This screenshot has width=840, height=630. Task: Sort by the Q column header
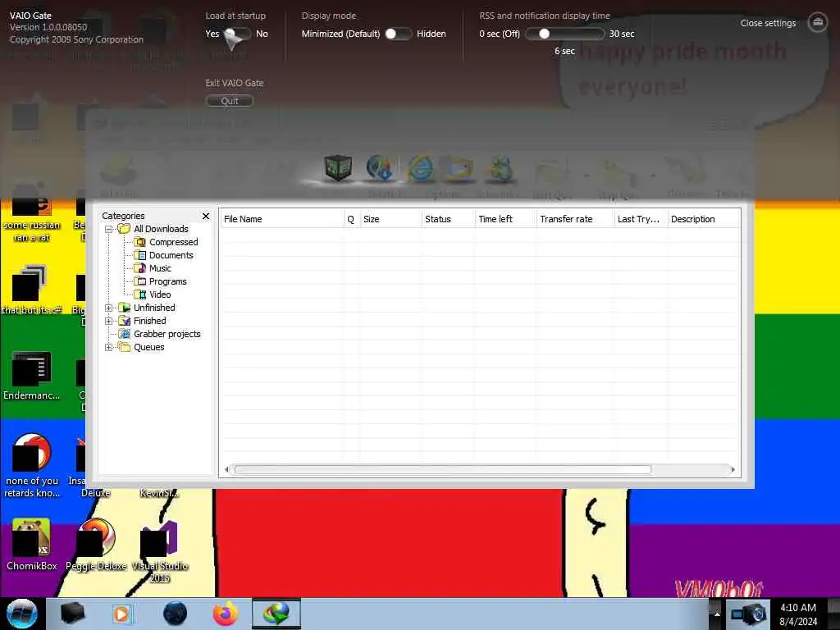tap(351, 219)
